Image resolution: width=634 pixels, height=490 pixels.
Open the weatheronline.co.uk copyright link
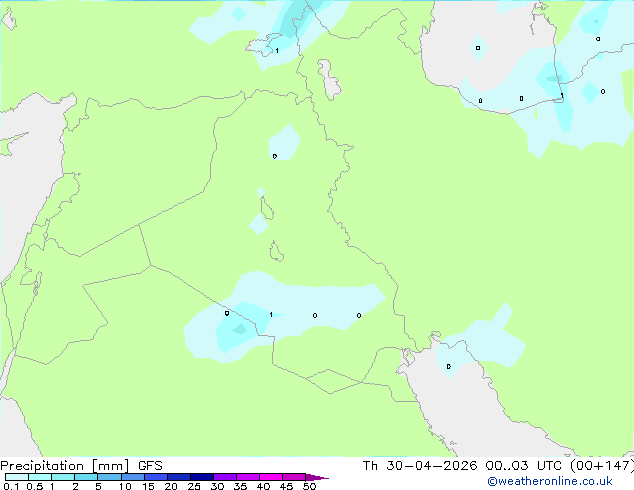(x=549, y=481)
